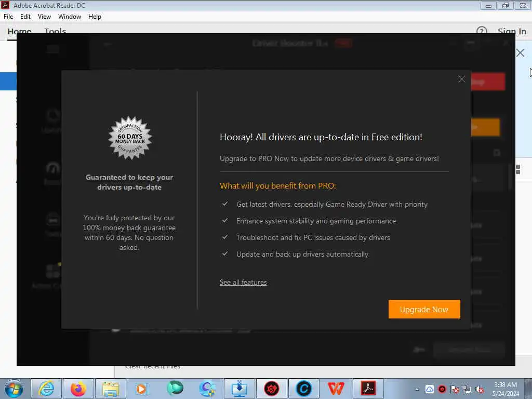Switch to the Home tab in Acrobat
This screenshot has height=399, width=532.
[x=19, y=31]
